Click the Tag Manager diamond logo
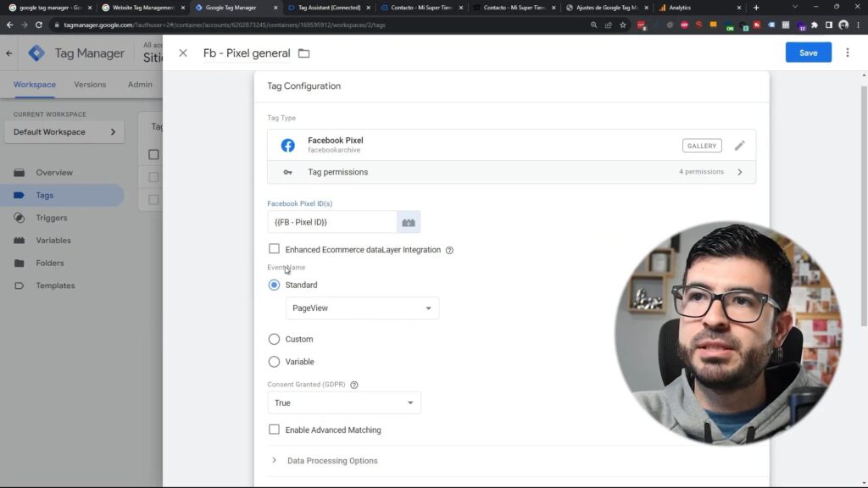The height and width of the screenshot is (488, 868). click(x=36, y=53)
